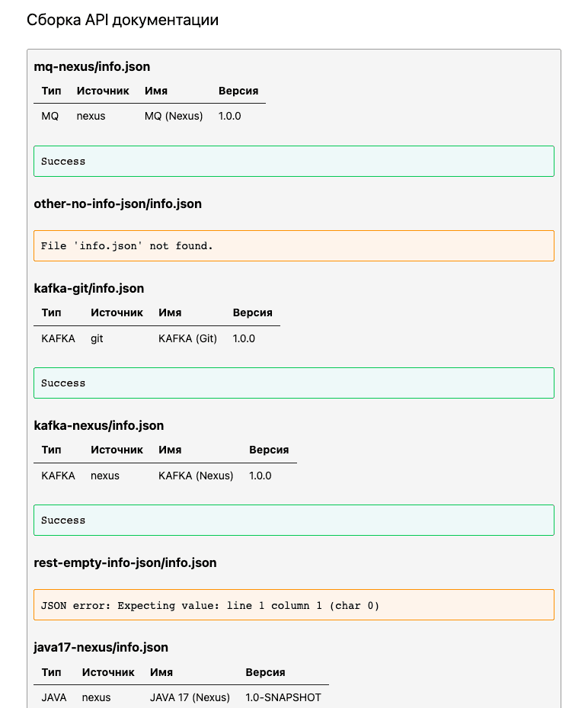
Task: Click the Success box under kafka-nexus
Action: pos(293,521)
